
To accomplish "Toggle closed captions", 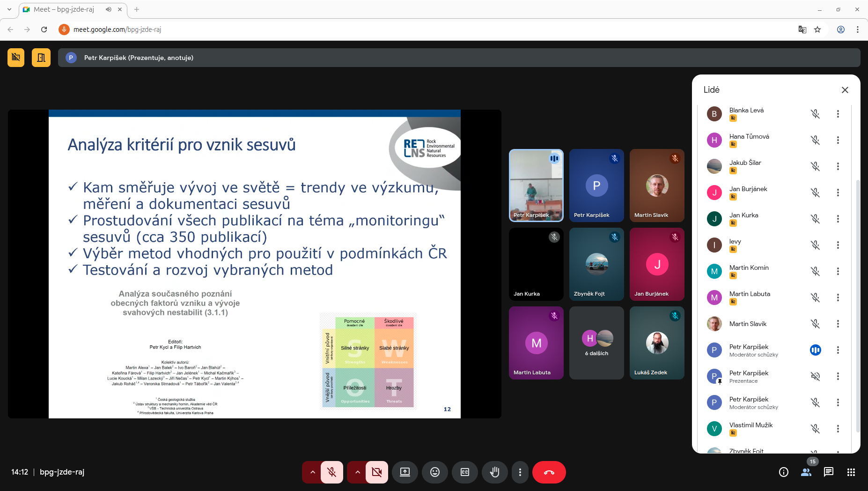I will (464, 472).
